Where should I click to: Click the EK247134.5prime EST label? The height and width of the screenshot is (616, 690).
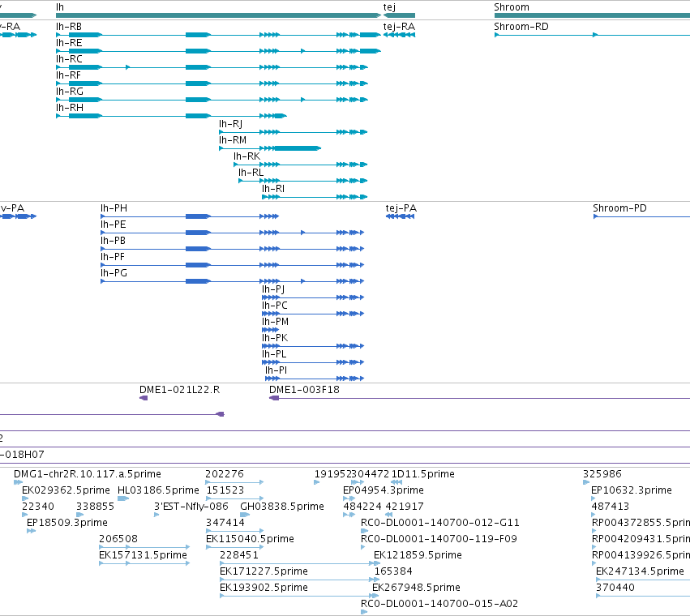640,572
